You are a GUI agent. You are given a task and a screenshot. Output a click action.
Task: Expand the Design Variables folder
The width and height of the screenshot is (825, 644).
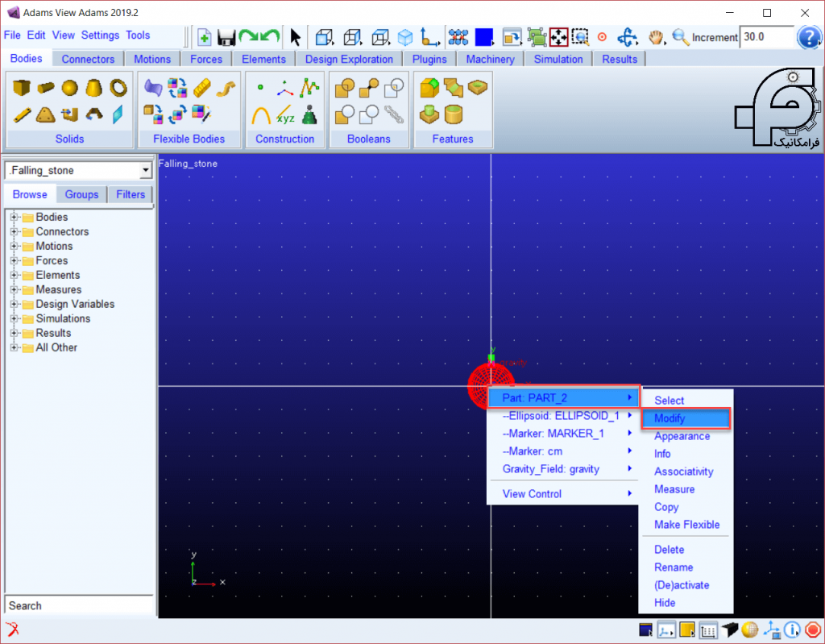(15, 304)
